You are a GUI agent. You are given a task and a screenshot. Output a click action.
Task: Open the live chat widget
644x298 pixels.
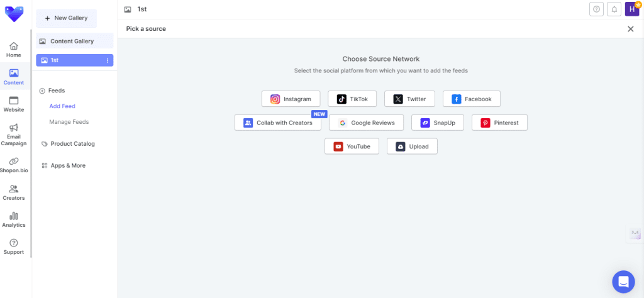[623, 282]
